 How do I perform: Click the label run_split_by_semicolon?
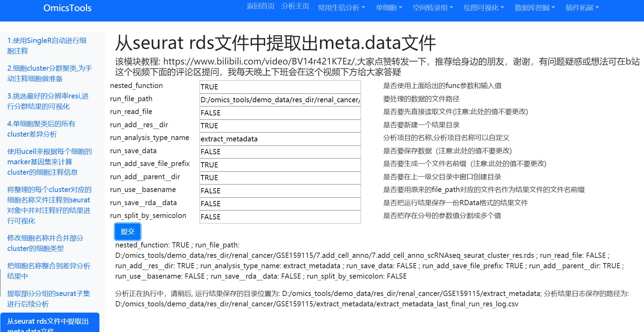[148, 216]
